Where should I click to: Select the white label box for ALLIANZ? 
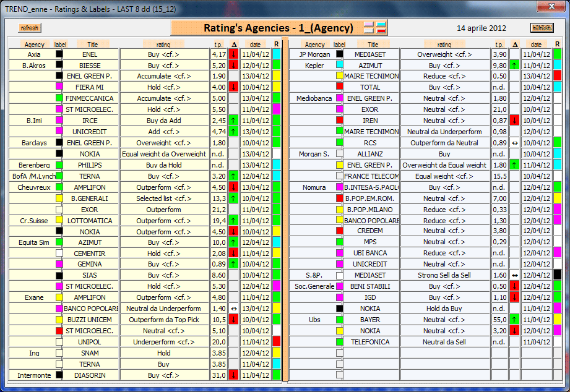pos(340,153)
